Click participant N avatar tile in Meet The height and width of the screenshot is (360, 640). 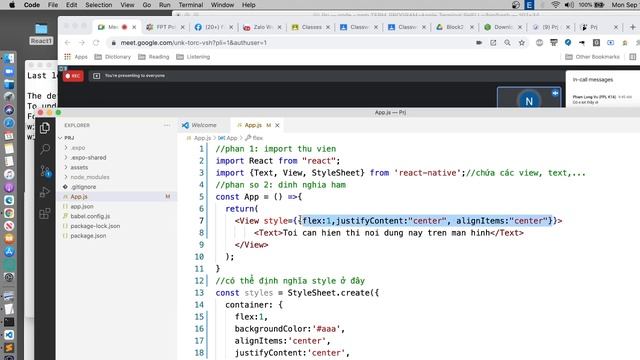(x=529, y=97)
